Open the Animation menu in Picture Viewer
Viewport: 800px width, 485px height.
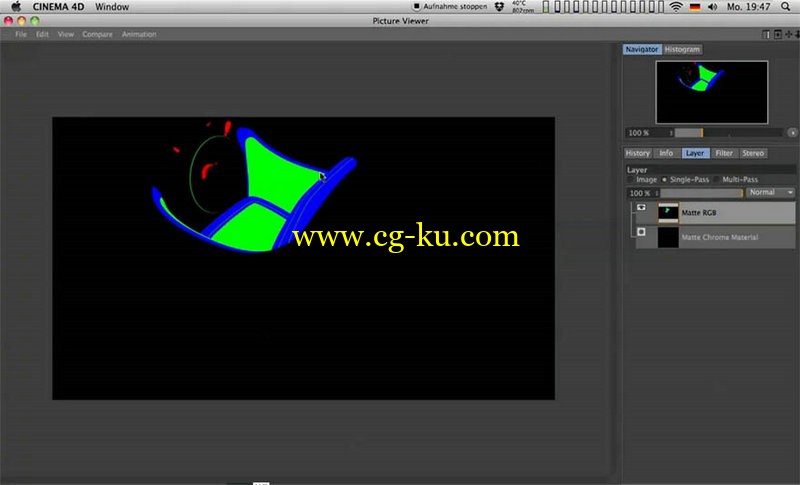pyautogui.click(x=139, y=34)
